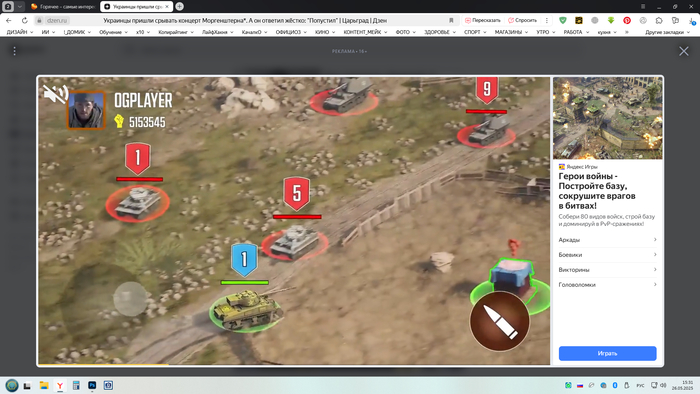Click the red Pinterest extension icon

627,21
